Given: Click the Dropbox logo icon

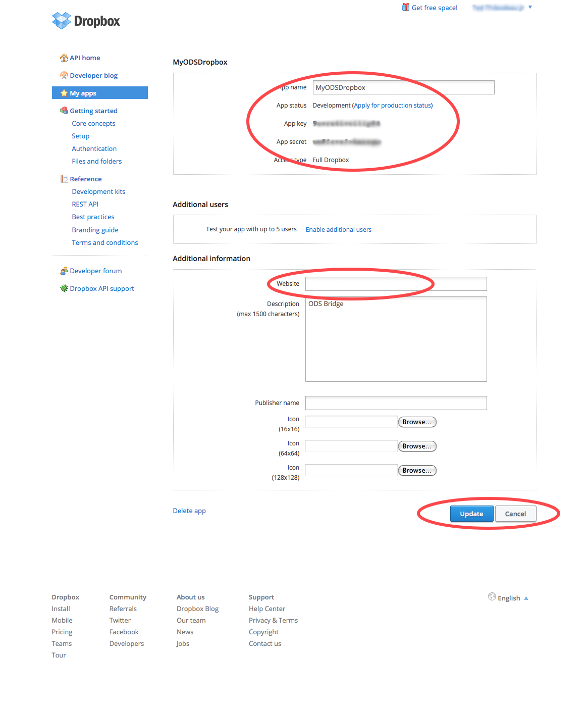Looking at the screenshot, I should click(x=62, y=21).
